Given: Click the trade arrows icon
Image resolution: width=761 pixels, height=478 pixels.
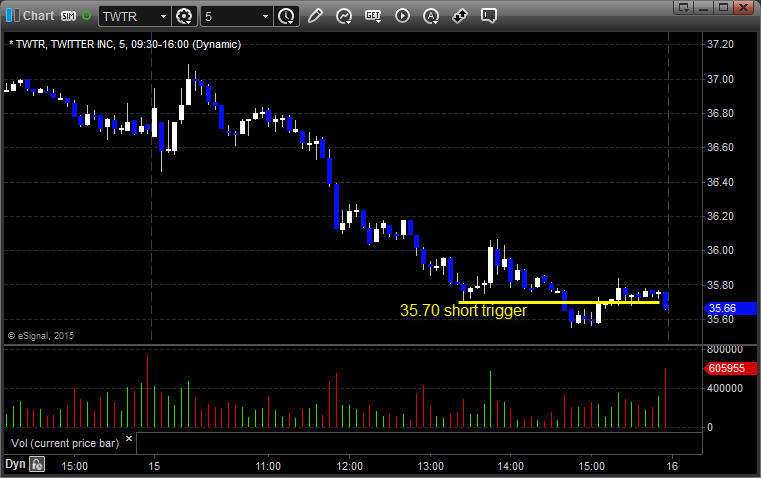Looking at the screenshot, I should [459, 16].
